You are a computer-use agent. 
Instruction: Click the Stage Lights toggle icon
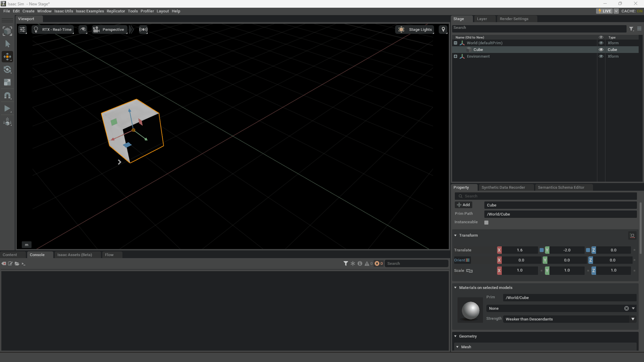tap(401, 29)
